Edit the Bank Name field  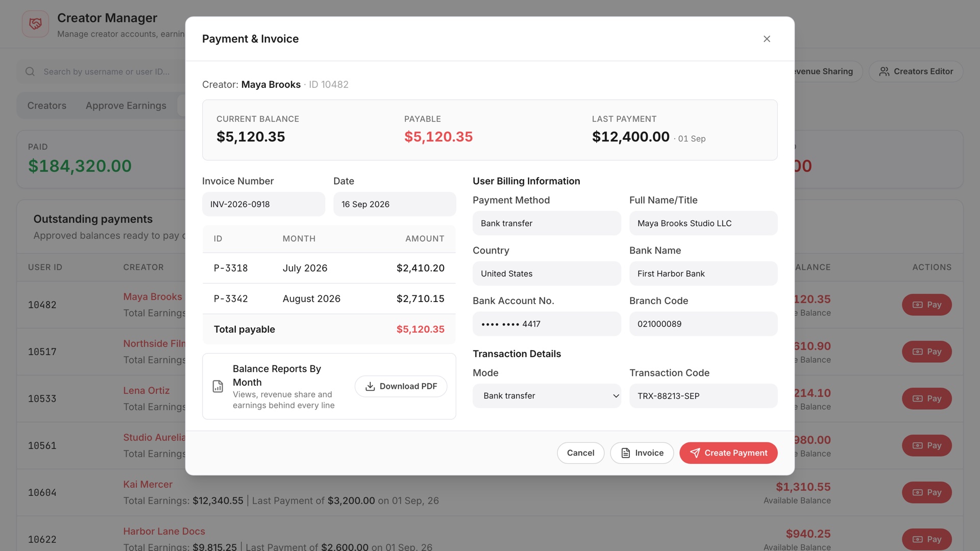[x=703, y=273]
